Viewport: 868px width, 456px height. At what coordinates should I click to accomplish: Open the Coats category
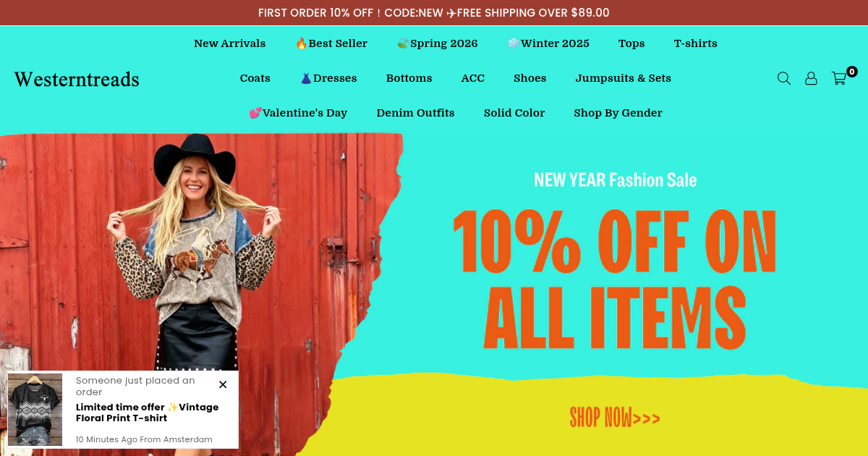point(255,78)
